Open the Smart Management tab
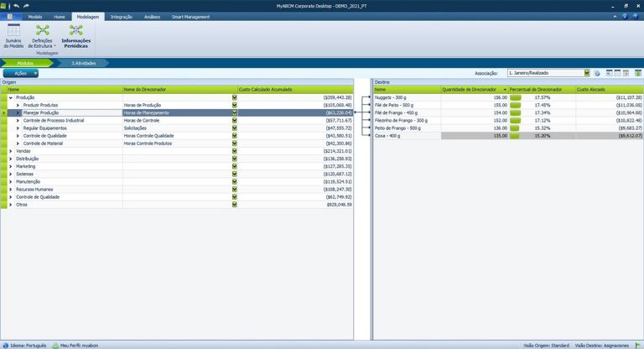The height and width of the screenshot is (349, 644). click(x=191, y=16)
